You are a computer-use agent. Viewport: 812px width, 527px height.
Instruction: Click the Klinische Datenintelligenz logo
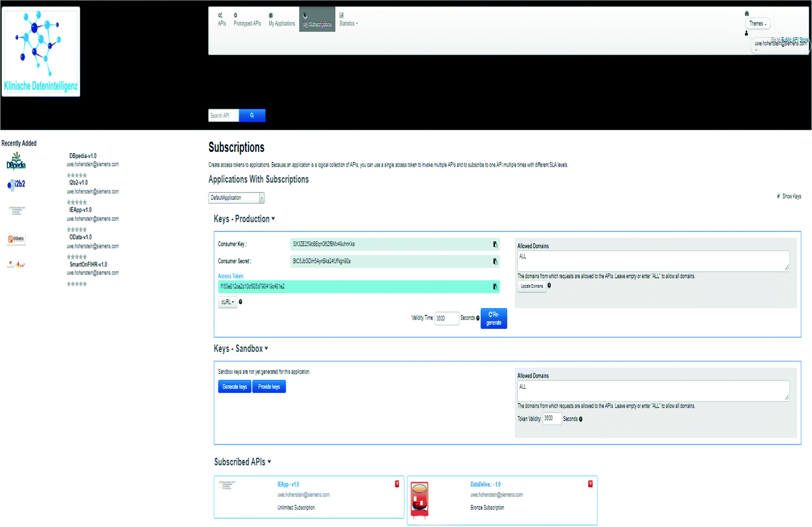tap(41, 52)
